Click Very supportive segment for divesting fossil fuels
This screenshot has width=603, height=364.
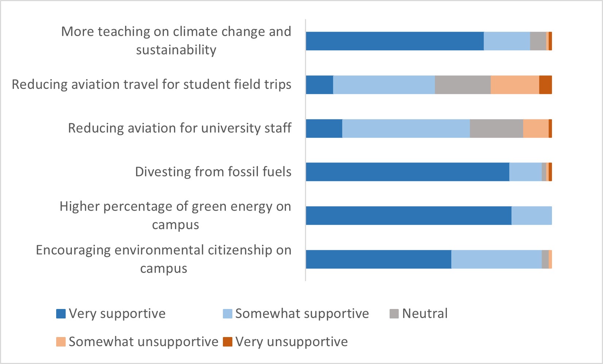click(407, 172)
